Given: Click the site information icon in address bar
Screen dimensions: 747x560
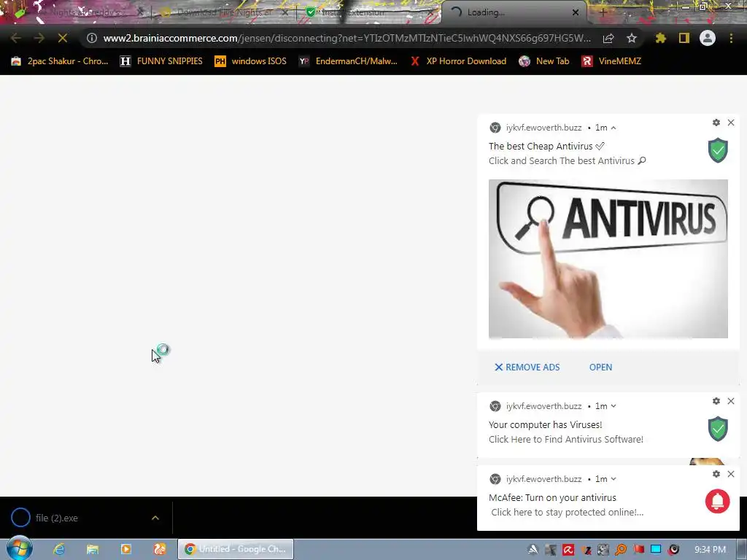Looking at the screenshot, I should [x=92, y=38].
